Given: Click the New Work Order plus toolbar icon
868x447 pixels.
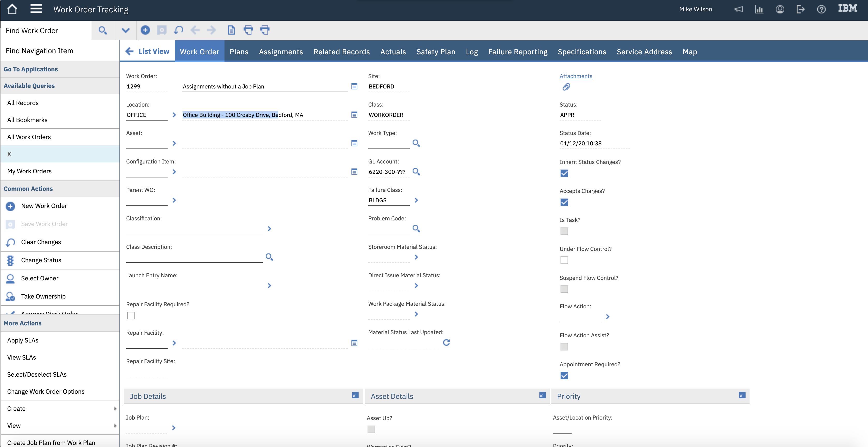Looking at the screenshot, I should pos(145,30).
